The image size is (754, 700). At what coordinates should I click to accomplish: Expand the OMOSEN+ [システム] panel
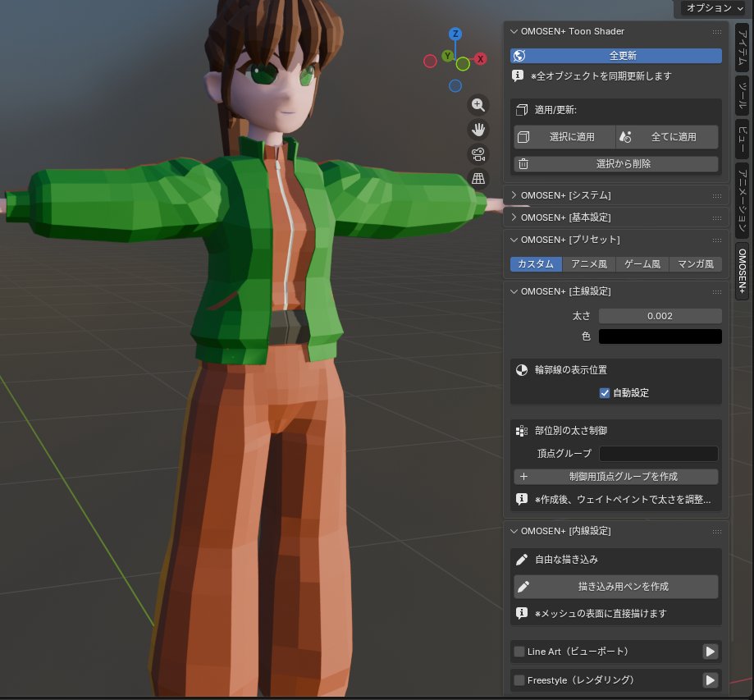pyautogui.click(x=565, y=195)
